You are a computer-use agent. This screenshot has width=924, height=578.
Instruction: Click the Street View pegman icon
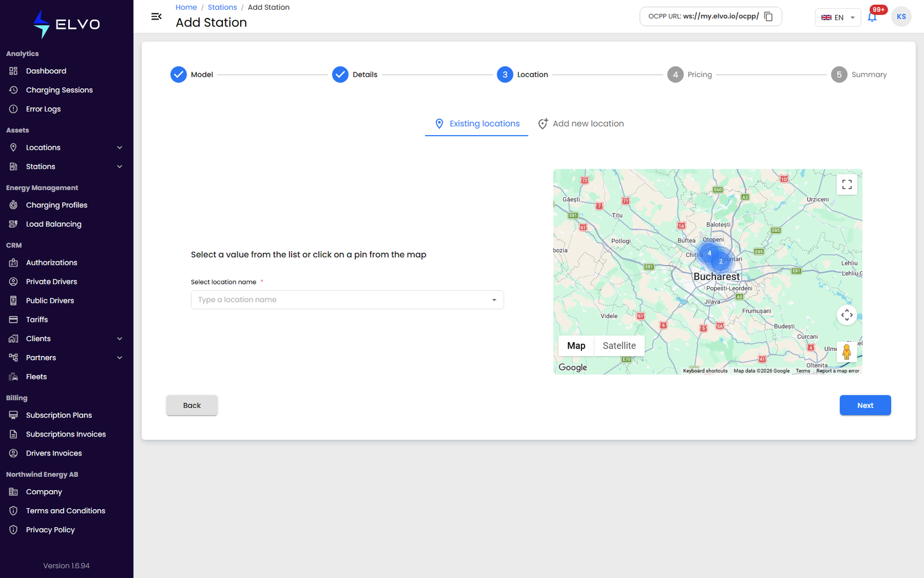[x=847, y=351]
